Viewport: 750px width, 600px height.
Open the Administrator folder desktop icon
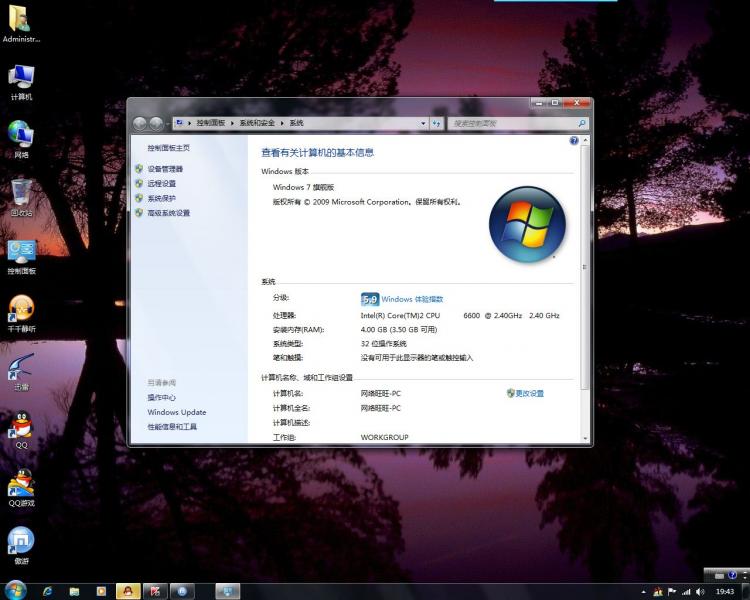21,23
